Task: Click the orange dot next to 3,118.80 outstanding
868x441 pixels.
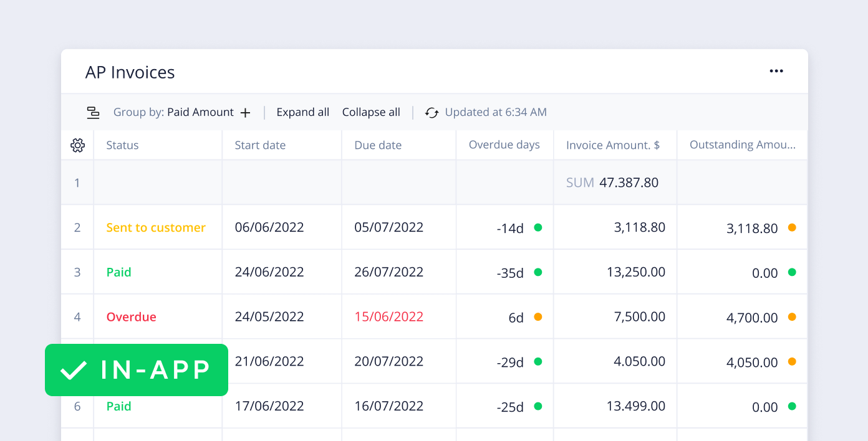Action: coord(792,228)
